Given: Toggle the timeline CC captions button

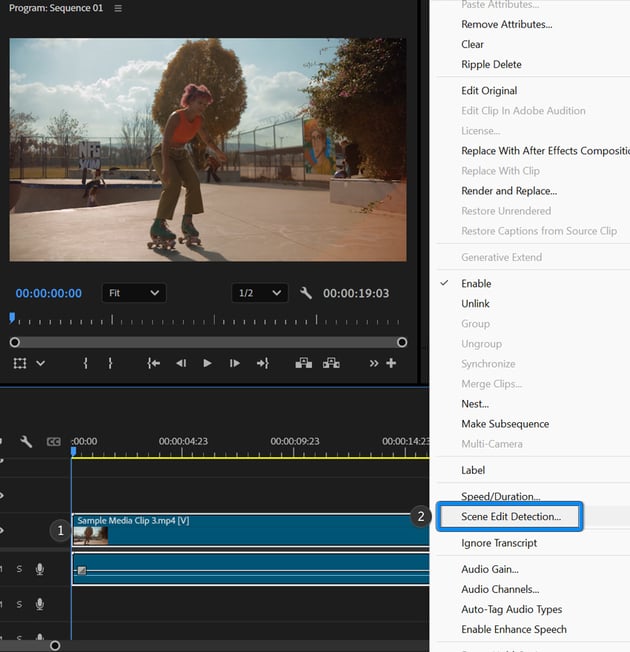Looking at the screenshot, I should [53, 442].
